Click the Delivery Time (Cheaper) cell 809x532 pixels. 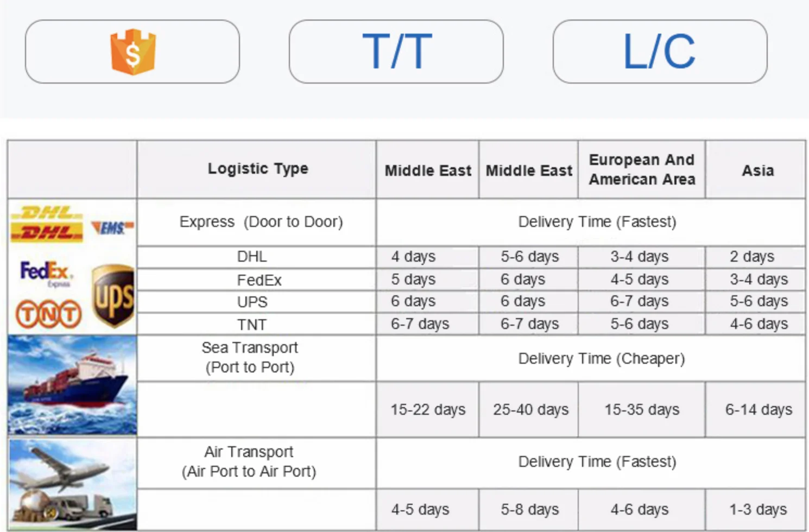tap(601, 358)
